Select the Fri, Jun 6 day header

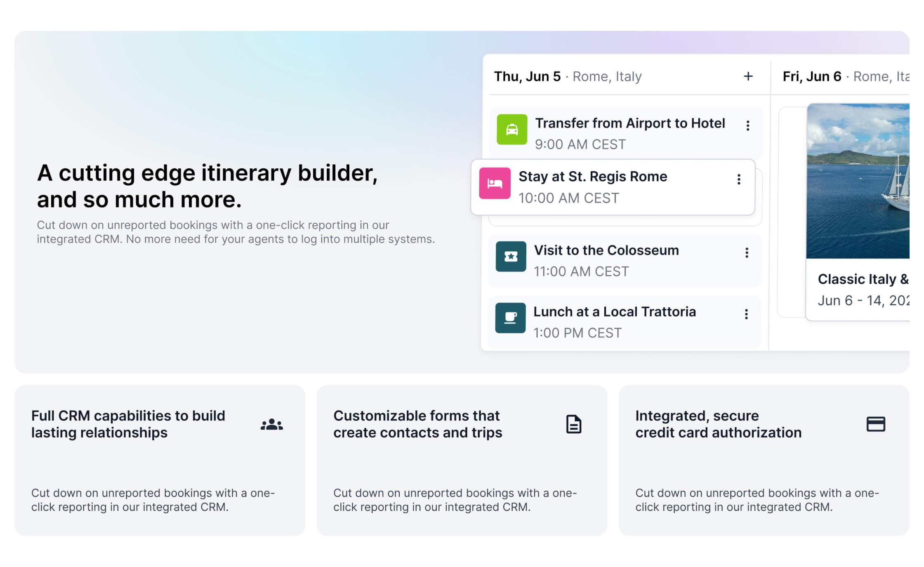(x=812, y=76)
